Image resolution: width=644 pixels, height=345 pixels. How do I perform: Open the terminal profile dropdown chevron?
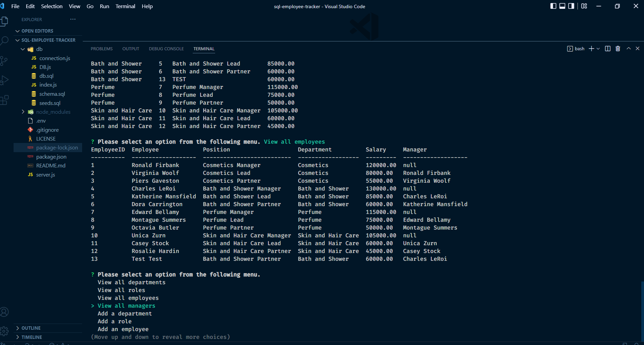598,49
